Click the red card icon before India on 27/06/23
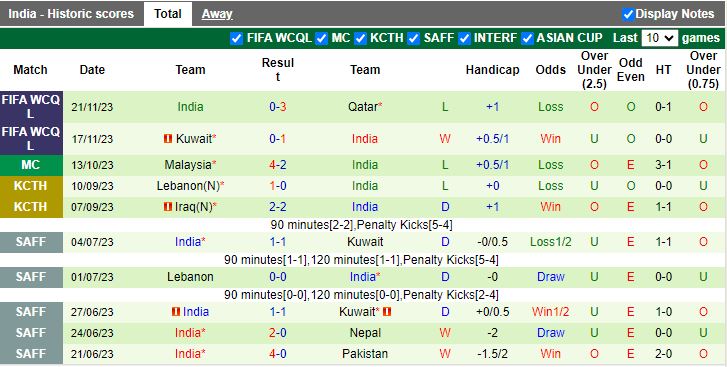This screenshot has height=367, width=727. (x=176, y=311)
